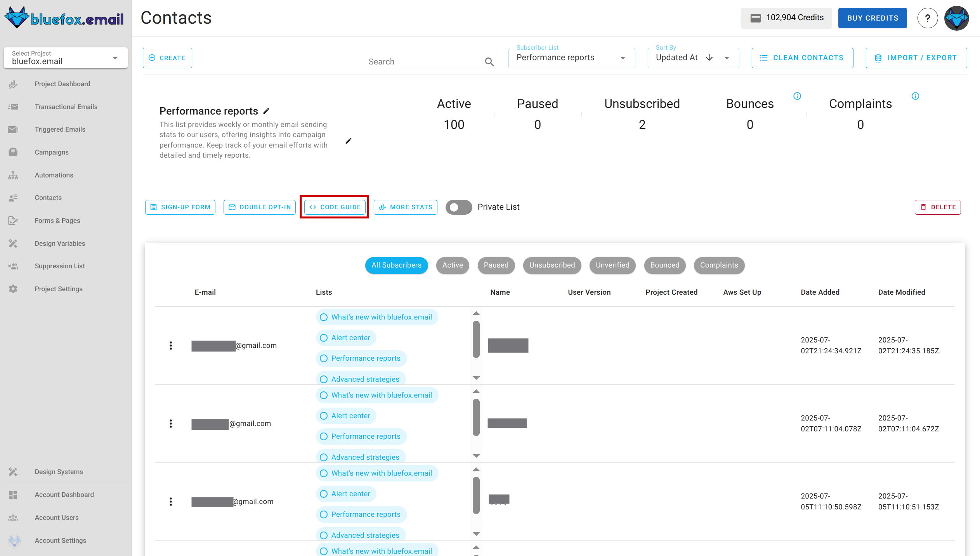Viewport: 980px width, 556px height.
Task: Click the search magnifier icon
Action: coord(489,61)
